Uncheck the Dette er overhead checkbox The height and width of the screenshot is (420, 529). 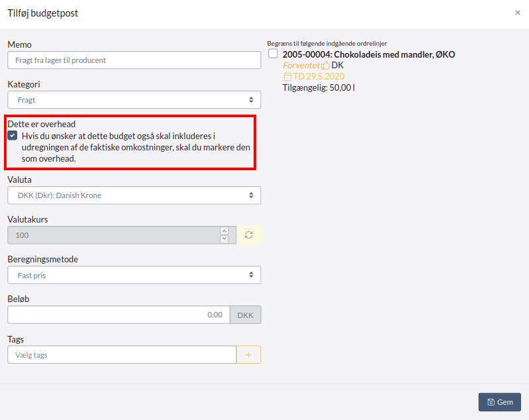13,136
